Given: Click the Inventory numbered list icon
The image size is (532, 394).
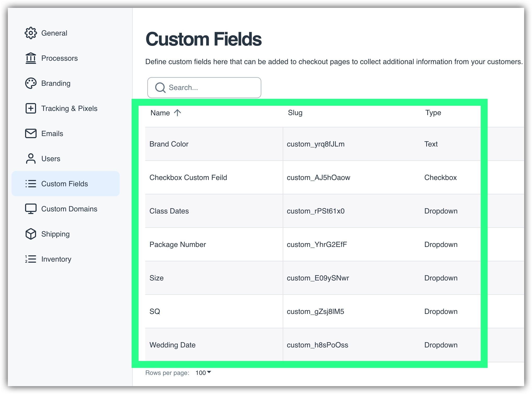Looking at the screenshot, I should [x=31, y=259].
